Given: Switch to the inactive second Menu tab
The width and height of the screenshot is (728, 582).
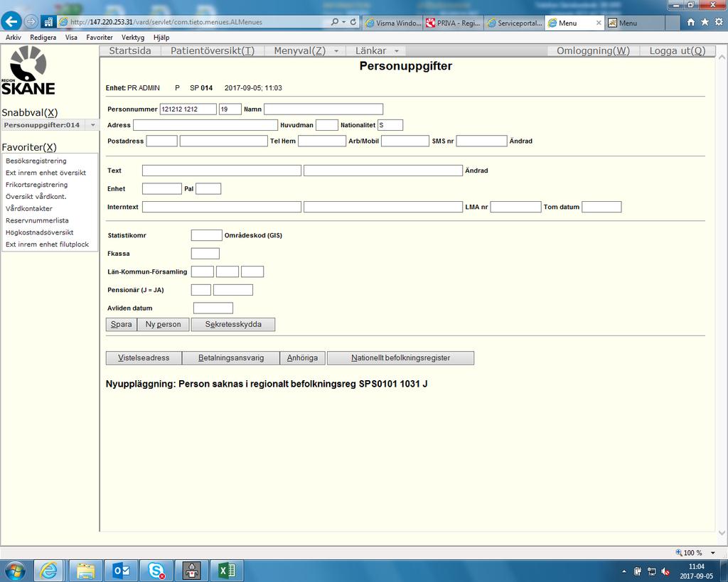Looking at the screenshot, I should click(x=635, y=23).
